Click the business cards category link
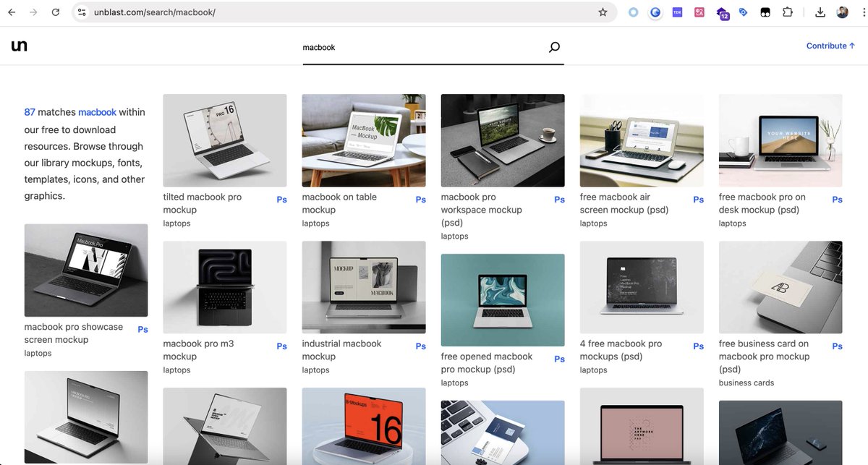 click(746, 383)
